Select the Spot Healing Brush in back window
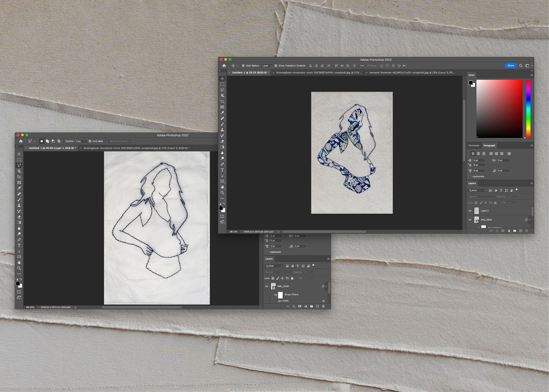This screenshot has height=392, width=549. coord(19,194)
